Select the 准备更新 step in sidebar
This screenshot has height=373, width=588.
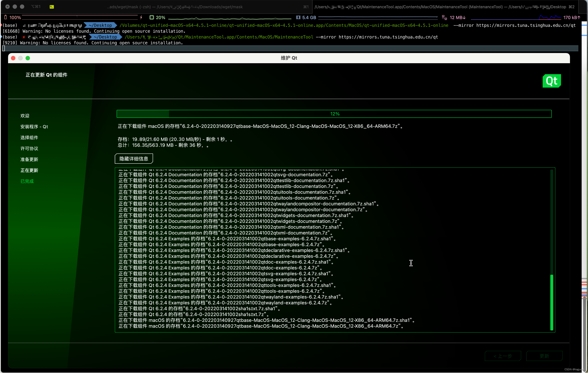pyautogui.click(x=29, y=159)
